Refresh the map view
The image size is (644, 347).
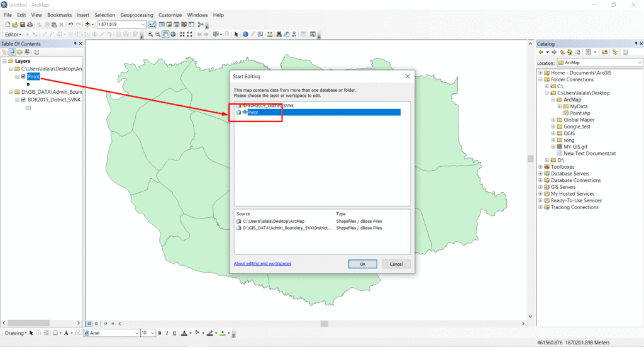tap(106, 324)
